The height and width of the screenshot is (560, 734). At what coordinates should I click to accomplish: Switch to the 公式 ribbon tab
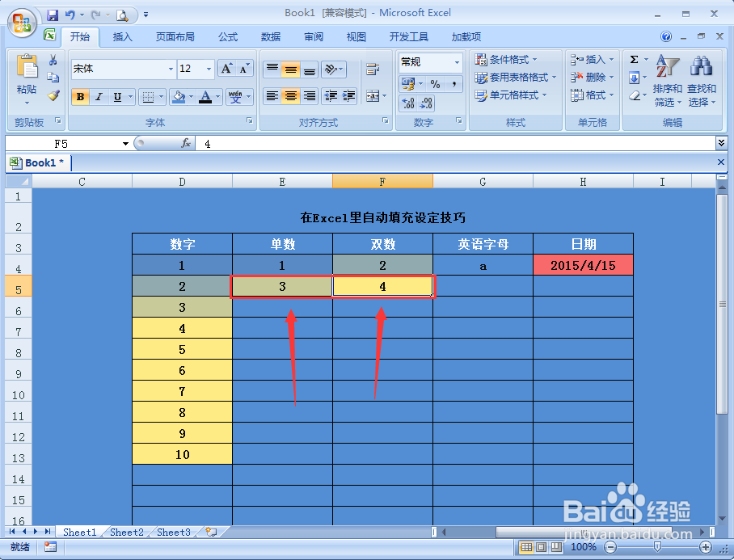(228, 37)
